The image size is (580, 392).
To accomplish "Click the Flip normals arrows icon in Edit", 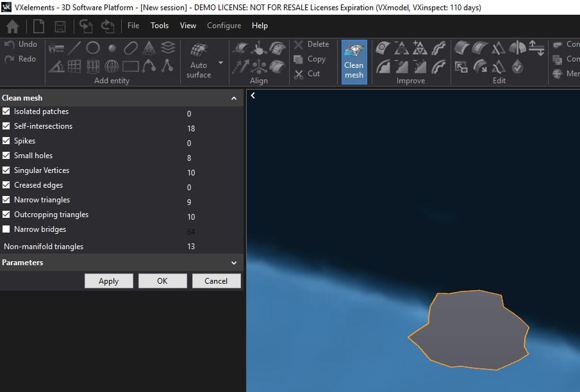I will pyautogui.click(x=536, y=48).
